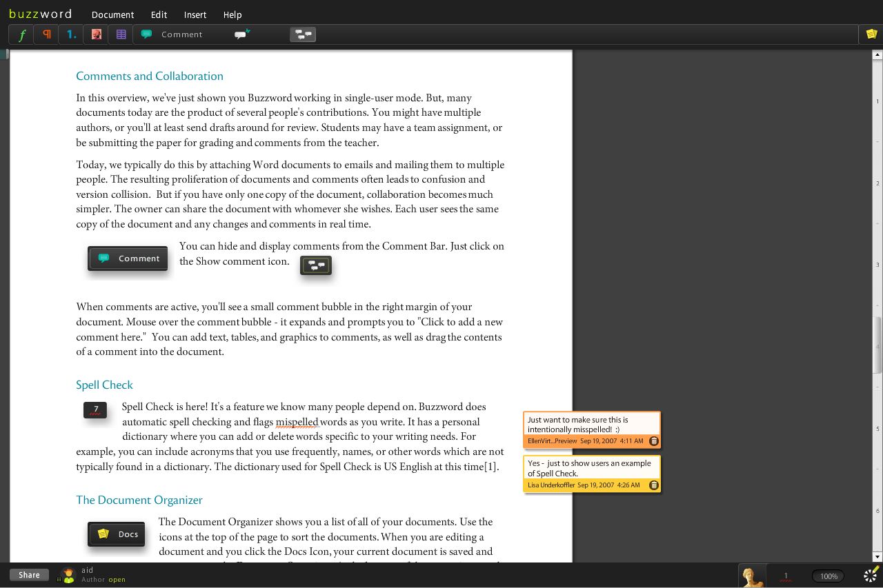Open the Insert menu
Image resolution: width=883 pixels, height=588 pixels.
tap(195, 14)
